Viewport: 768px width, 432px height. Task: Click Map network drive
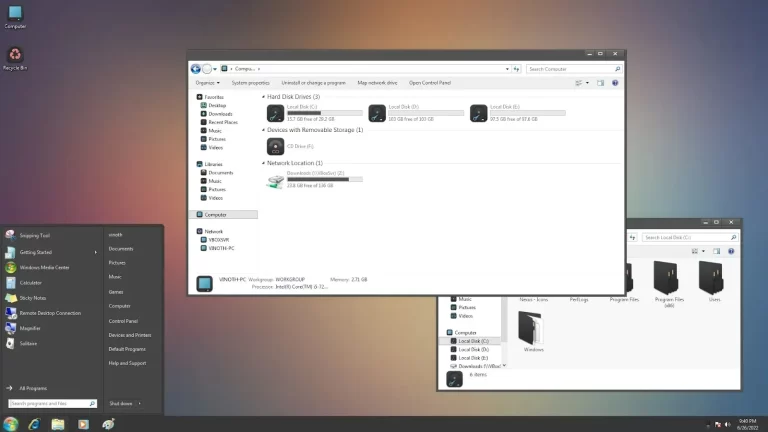377,83
